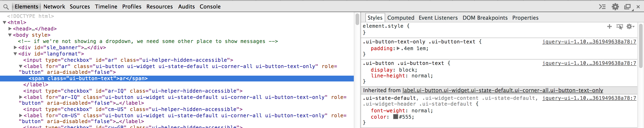Open jquery-ui link for .ui-button .ui-button-text rule

[x=589, y=63]
